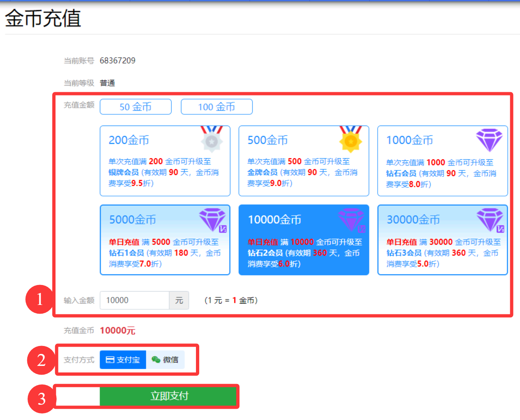The height and width of the screenshot is (420, 520).
Task: Click the account number 68367209
Action: coord(118,61)
